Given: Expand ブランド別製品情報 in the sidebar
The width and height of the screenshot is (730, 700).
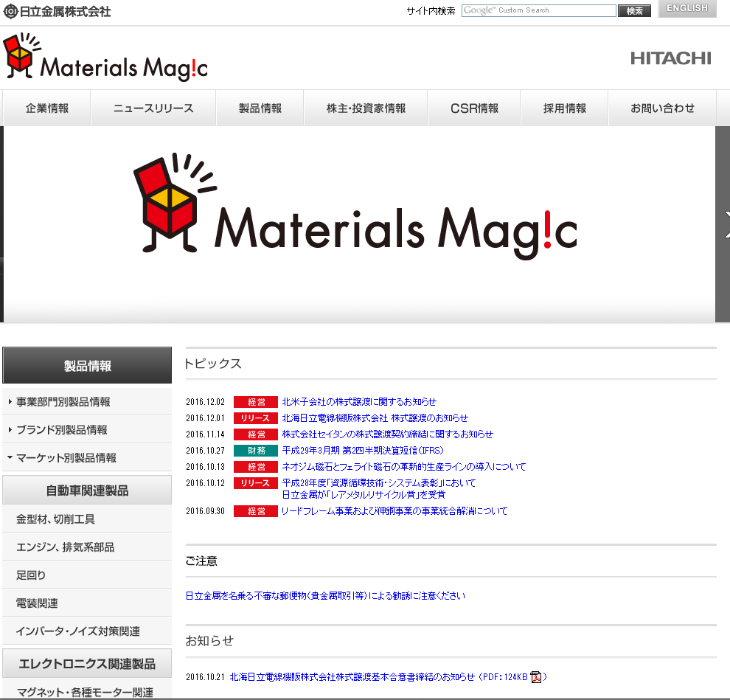Looking at the screenshot, I should pos(61,430).
